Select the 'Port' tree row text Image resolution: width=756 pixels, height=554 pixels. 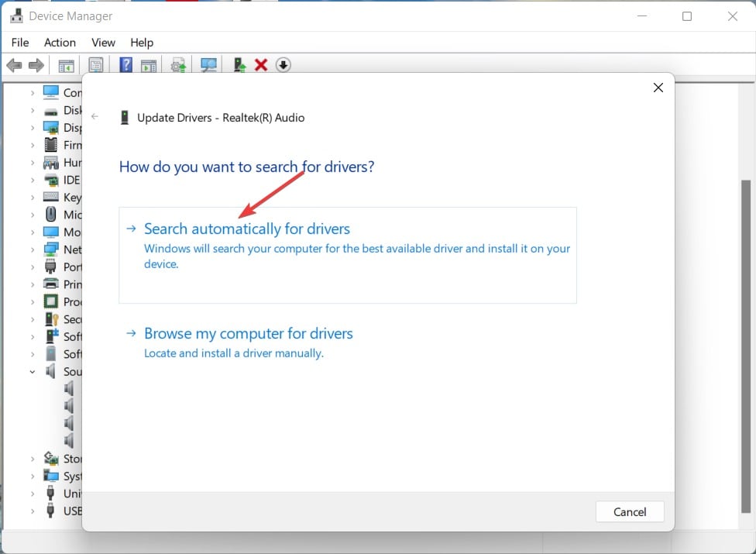pos(72,267)
